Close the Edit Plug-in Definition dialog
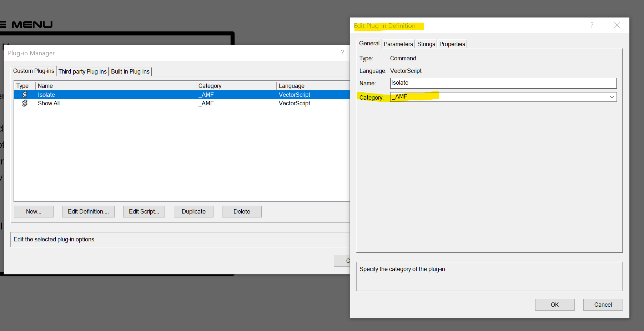 pyautogui.click(x=617, y=25)
